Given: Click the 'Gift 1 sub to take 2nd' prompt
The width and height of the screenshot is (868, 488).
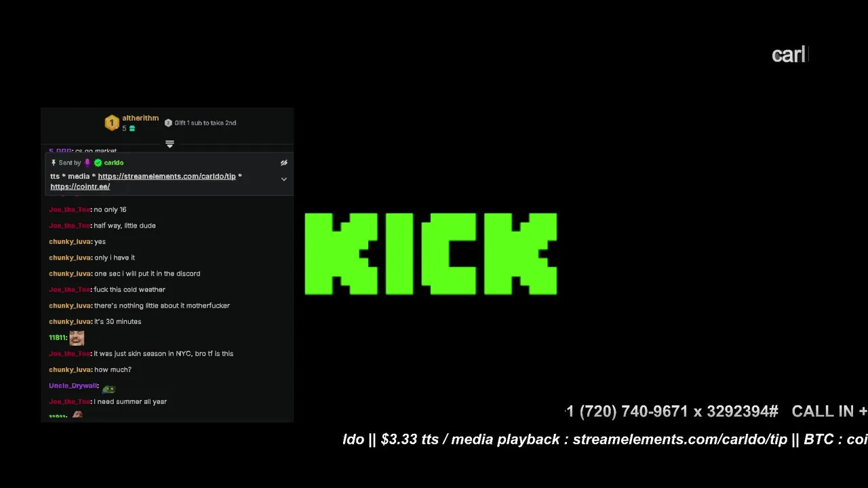Looking at the screenshot, I should click(x=205, y=123).
